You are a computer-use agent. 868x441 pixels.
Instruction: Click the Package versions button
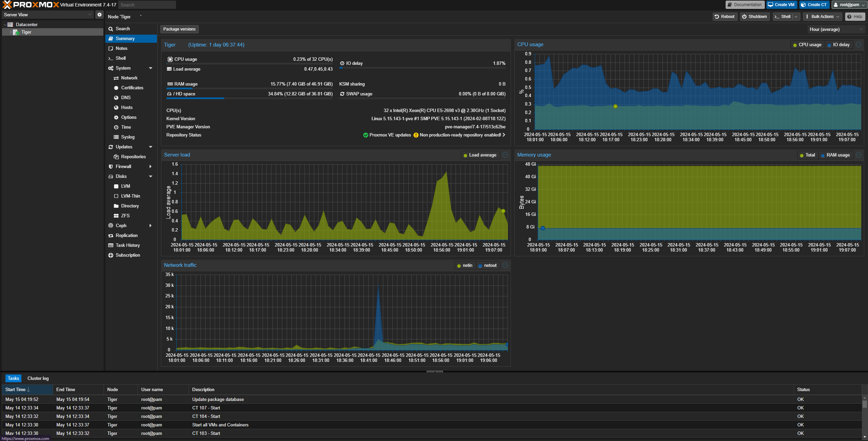(179, 29)
